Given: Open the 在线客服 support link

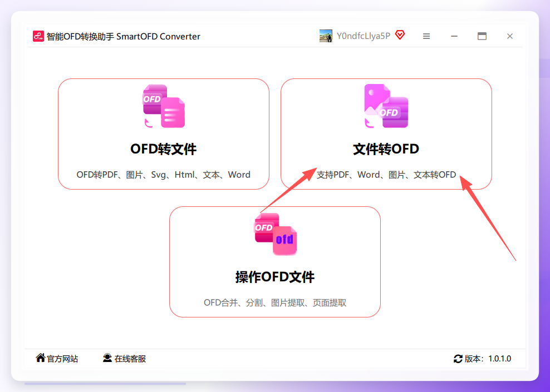Looking at the screenshot, I should (130, 359).
